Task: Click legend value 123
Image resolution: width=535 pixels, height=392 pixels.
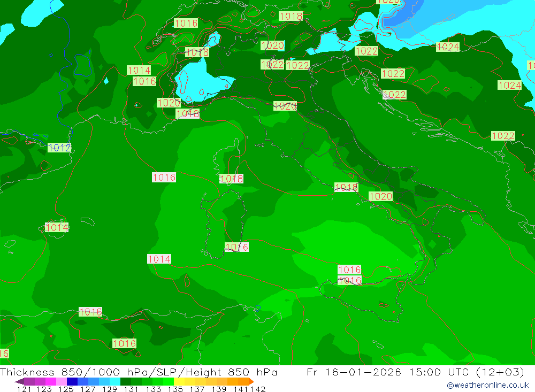Action: 44,389
